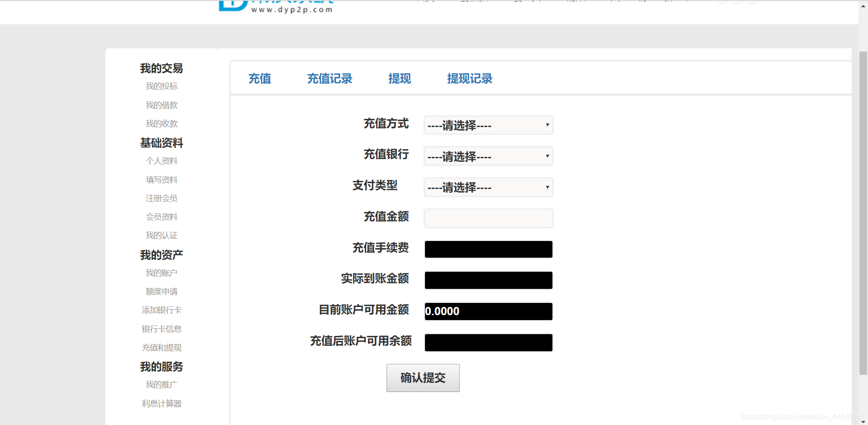Image resolution: width=868 pixels, height=425 pixels.
Task: View the 提现记录 tab
Action: pos(470,79)
